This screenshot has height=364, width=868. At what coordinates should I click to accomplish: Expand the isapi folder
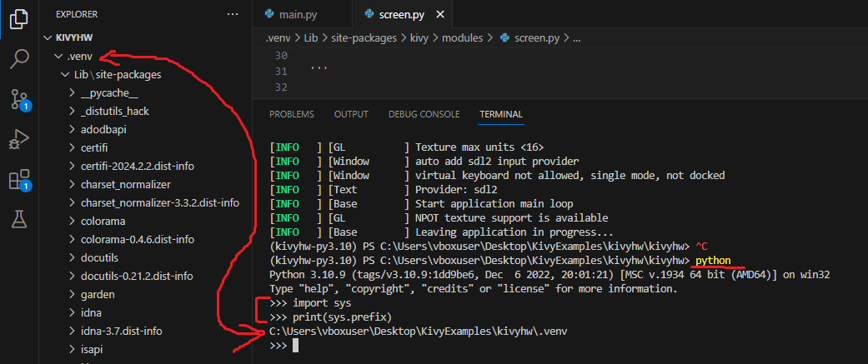[x=72, y=349]
